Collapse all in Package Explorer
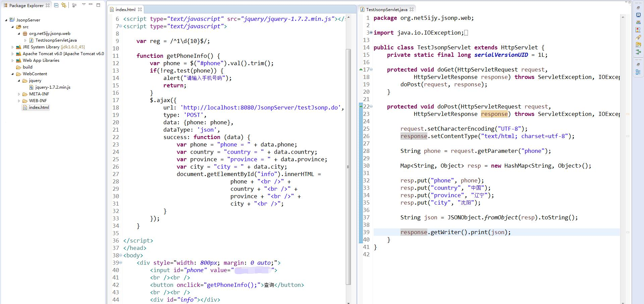644x304 pixels. click(56, 5)
